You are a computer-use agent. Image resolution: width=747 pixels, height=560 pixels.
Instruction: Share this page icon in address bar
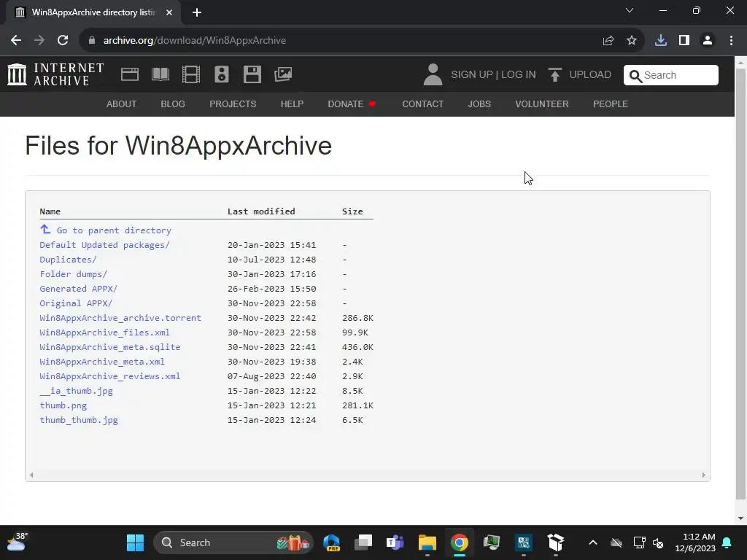click(x=608, y=41)
